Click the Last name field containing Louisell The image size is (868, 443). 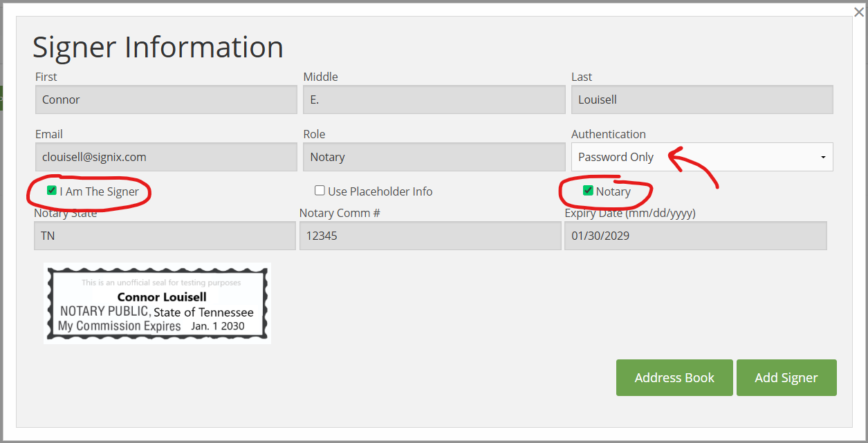701,100
